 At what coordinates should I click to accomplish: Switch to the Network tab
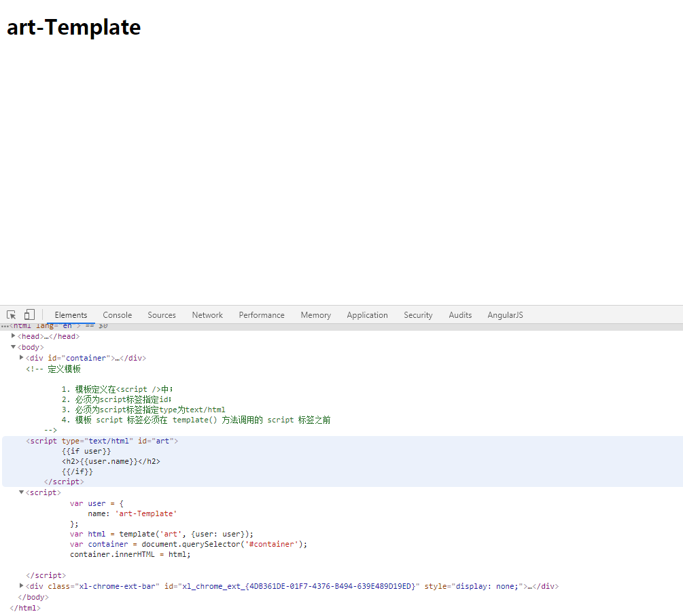pyautogui.click(x=207, y=315)
